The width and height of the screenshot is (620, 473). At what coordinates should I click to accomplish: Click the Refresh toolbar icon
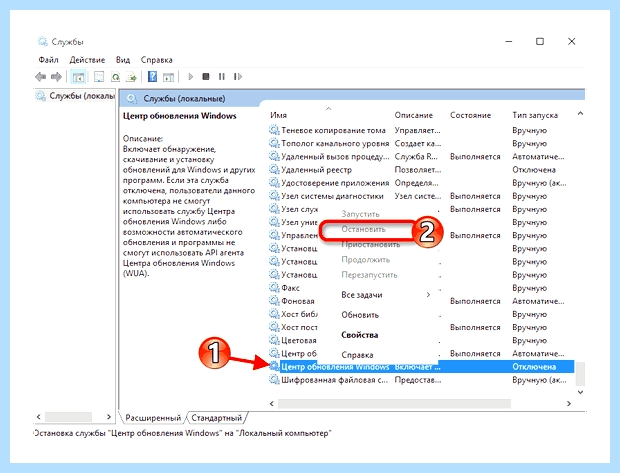[115, 77]
